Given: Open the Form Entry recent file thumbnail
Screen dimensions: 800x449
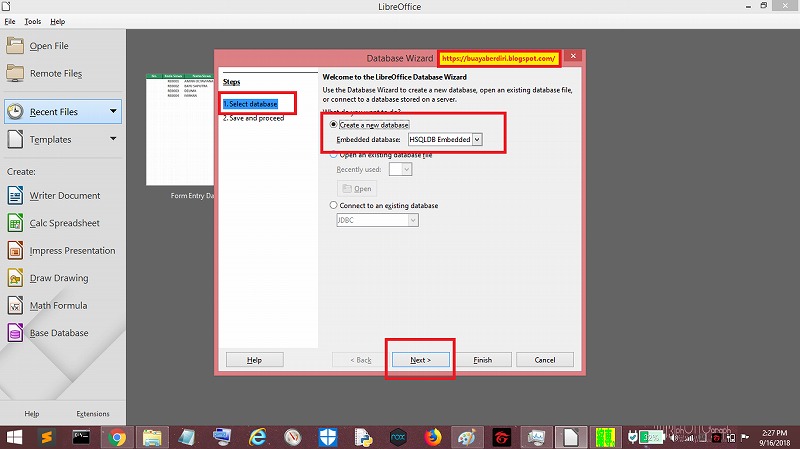Looking at the screenshot, I should click(x=180, y=130).
